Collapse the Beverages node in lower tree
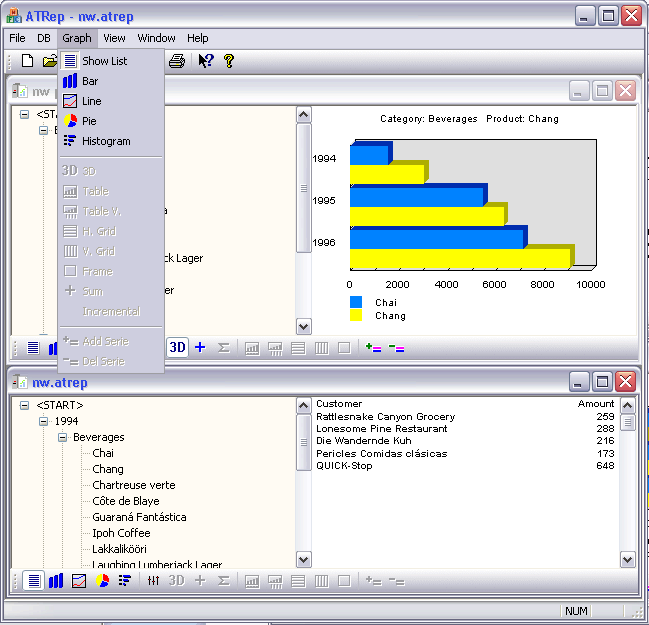The height and width of the screenshot is (625, 649). point(62,438)
